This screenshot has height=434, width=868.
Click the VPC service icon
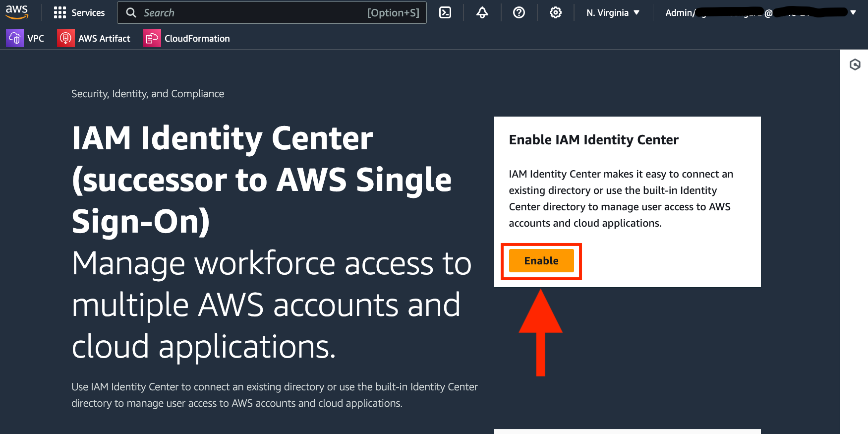coord(15,38)
